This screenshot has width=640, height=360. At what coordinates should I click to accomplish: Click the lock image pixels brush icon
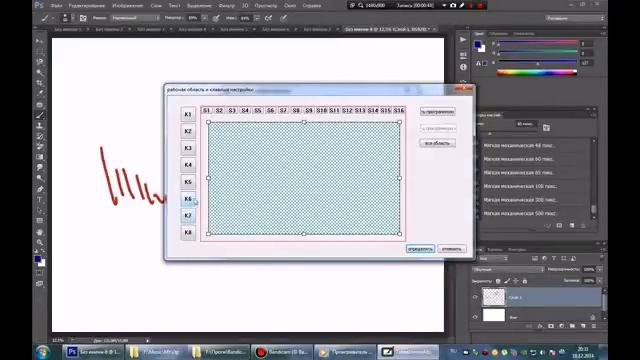[507, 281]
